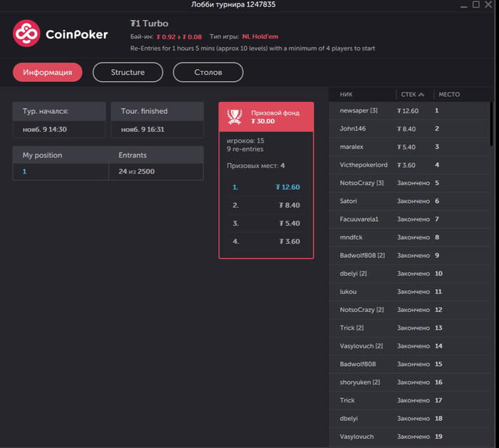Screen dimensions: 499x448
Task: Select player Satori row
Action: point(409,202)
